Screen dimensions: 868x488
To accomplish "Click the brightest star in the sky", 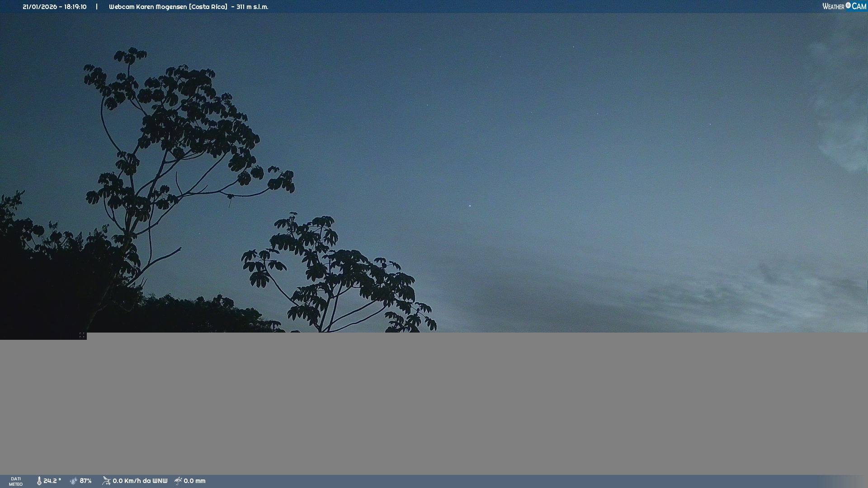I will coord(470,206).
